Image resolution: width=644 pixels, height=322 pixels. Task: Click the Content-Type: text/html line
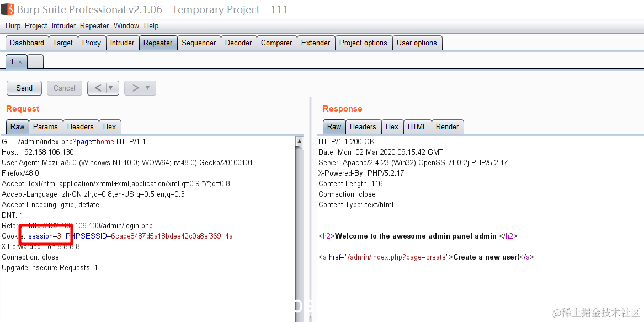(356, 204)
